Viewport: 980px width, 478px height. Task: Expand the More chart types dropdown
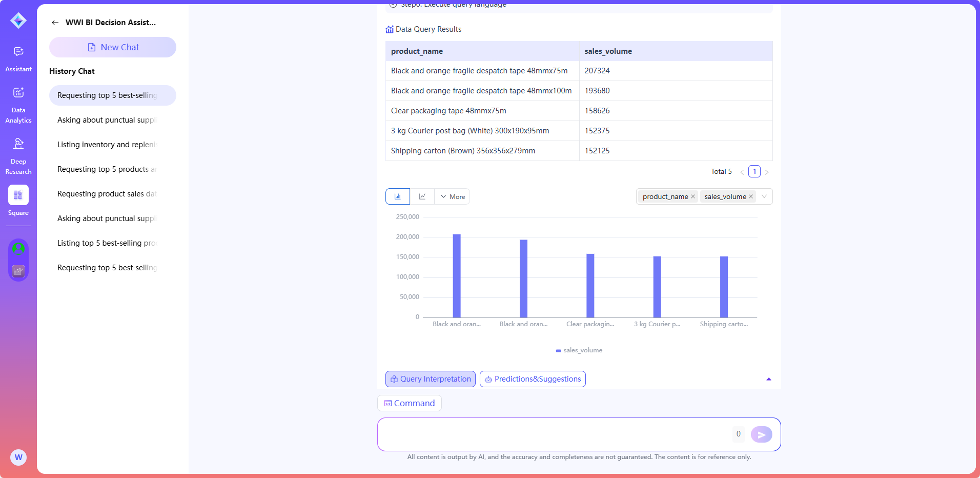tap(453, 196)
